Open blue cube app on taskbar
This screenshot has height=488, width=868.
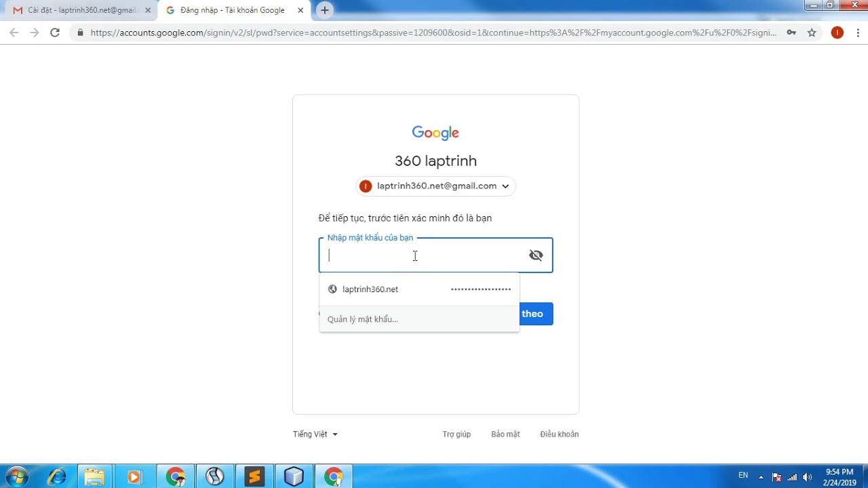(x=294, y=477)
